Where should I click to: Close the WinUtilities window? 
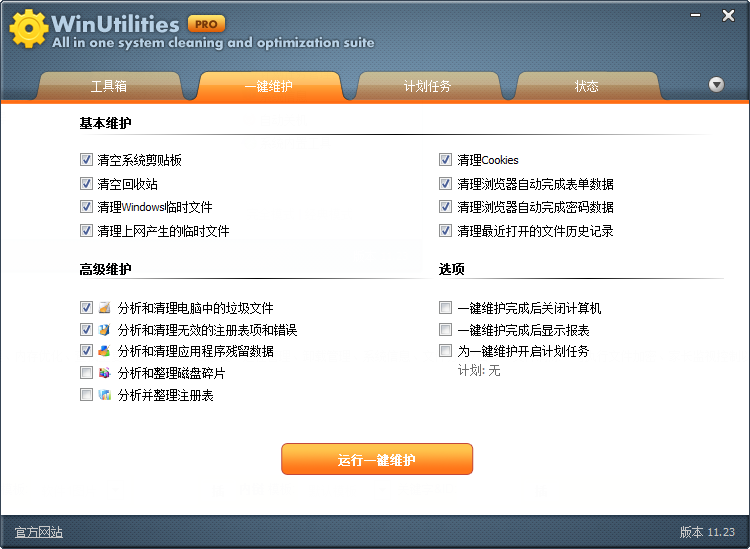pyautogui.click(x=728, y=15)
